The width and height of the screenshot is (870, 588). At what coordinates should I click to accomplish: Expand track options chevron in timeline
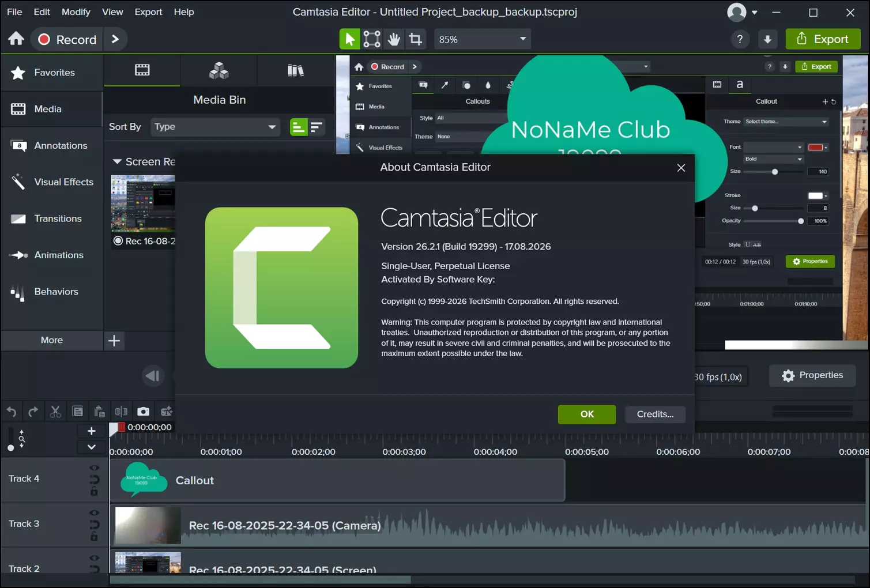(91, 447)
